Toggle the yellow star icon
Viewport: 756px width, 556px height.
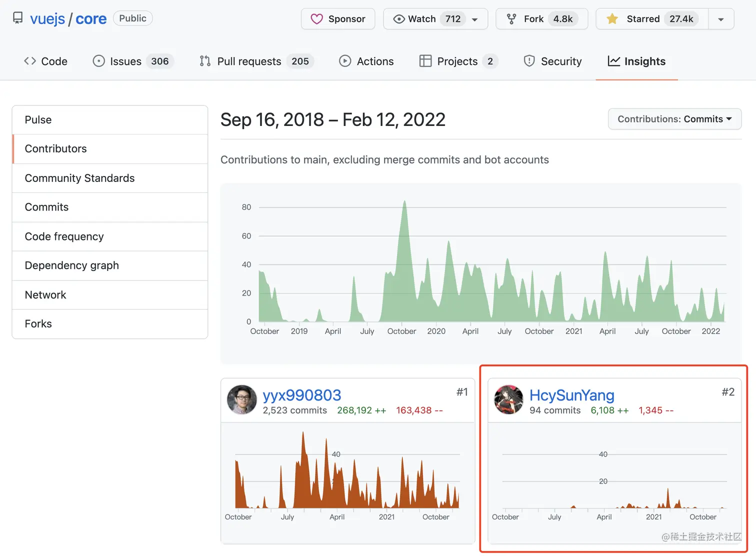[612, 19]
